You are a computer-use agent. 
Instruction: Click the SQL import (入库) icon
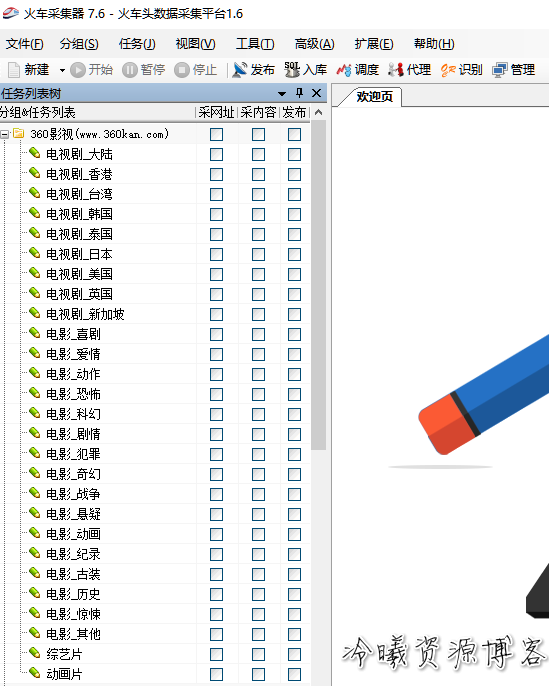(x=292, y=70)
